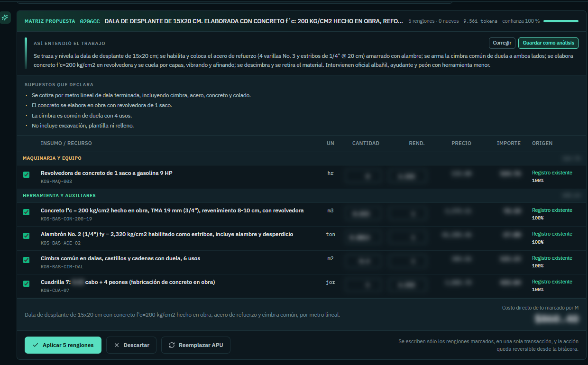This screenshot has height=365, width=588.
Task: Click the sparkle icon in the left sidebar
Action: tap(5, 18)
